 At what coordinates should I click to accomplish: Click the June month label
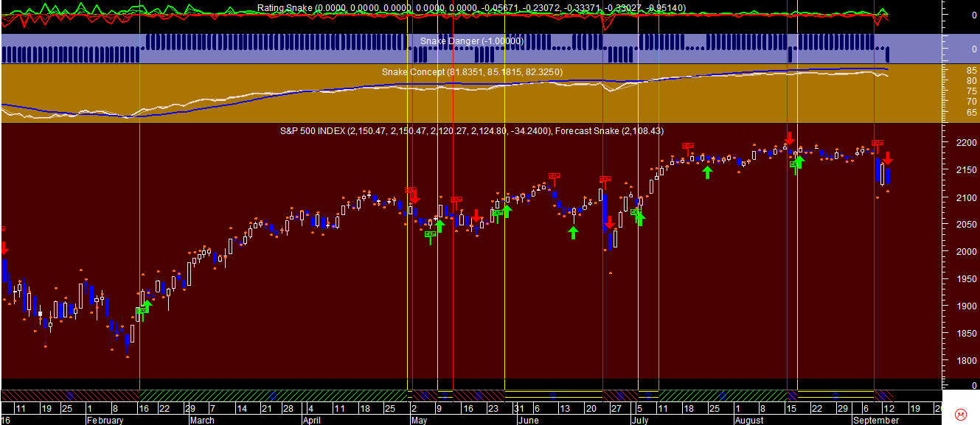coord(528,421)
